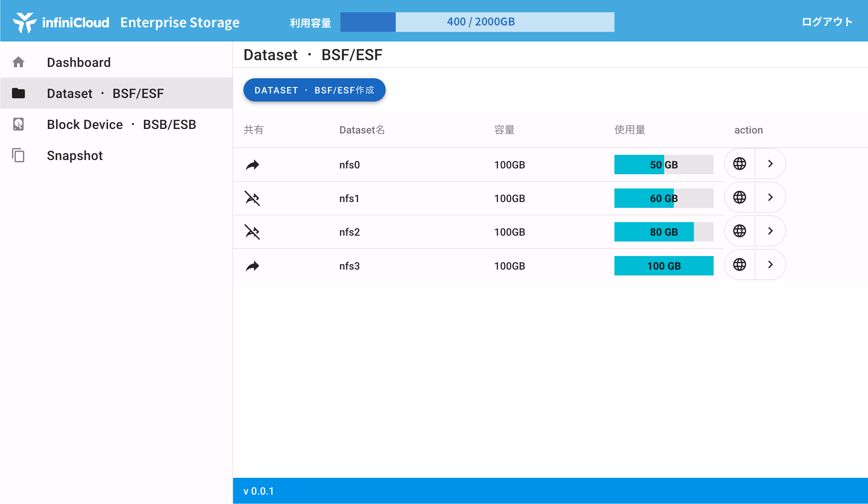
Task: Switch to the Snapshot section
Action: (x=74, y=156)
